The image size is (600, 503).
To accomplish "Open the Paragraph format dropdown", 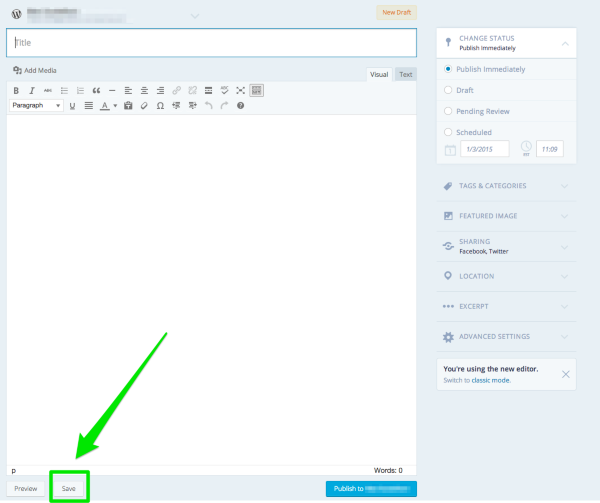I will 37,105.
